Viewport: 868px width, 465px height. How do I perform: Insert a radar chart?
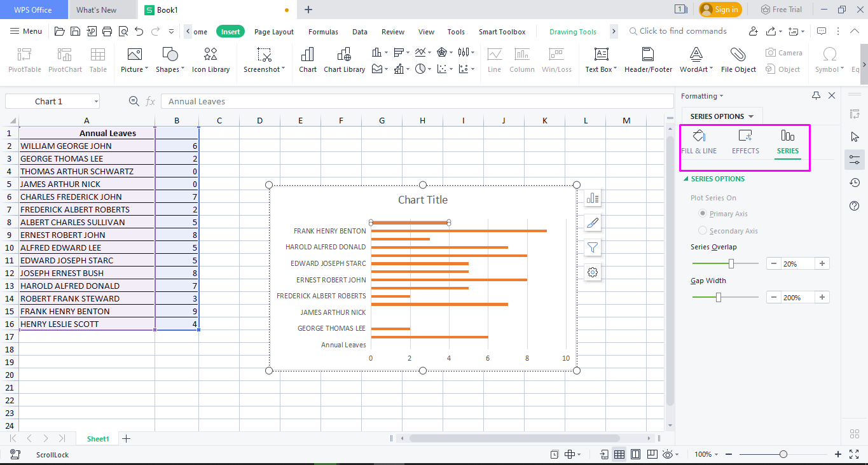click(443, 52)
